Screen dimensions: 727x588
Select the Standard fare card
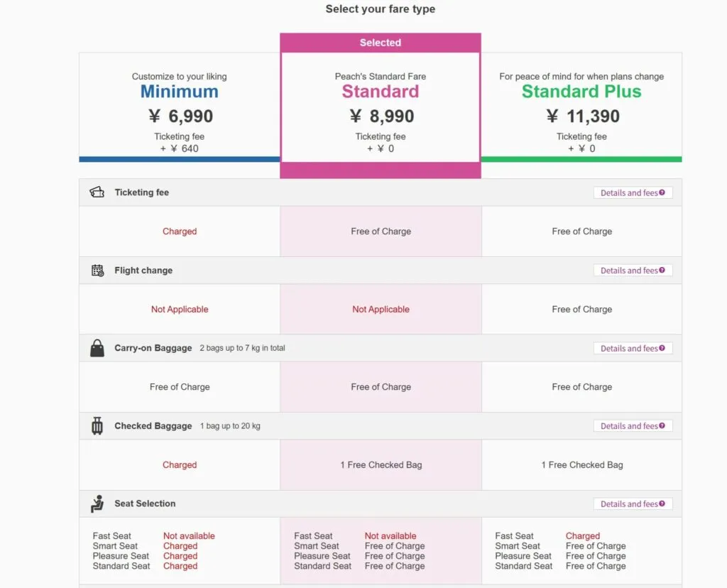[x=381, y=105]
